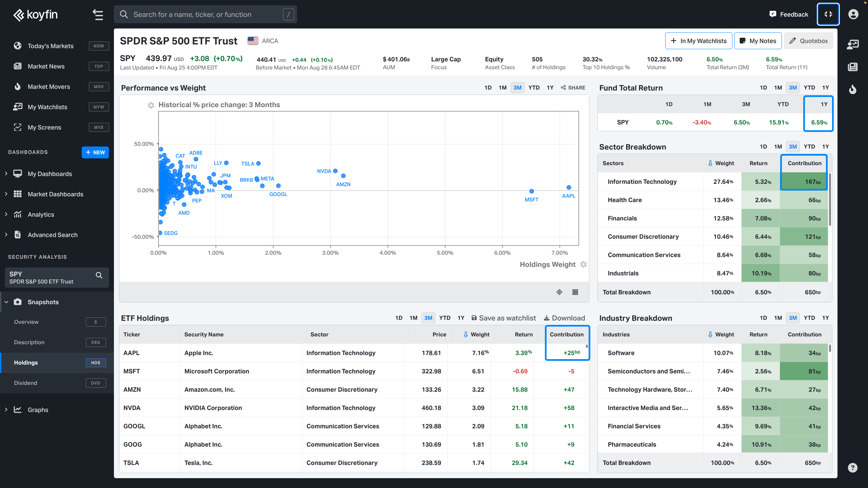Share the Performance vs Weight chart
The height and width of the screenshot is (488, 868).
tap(573, 87)
